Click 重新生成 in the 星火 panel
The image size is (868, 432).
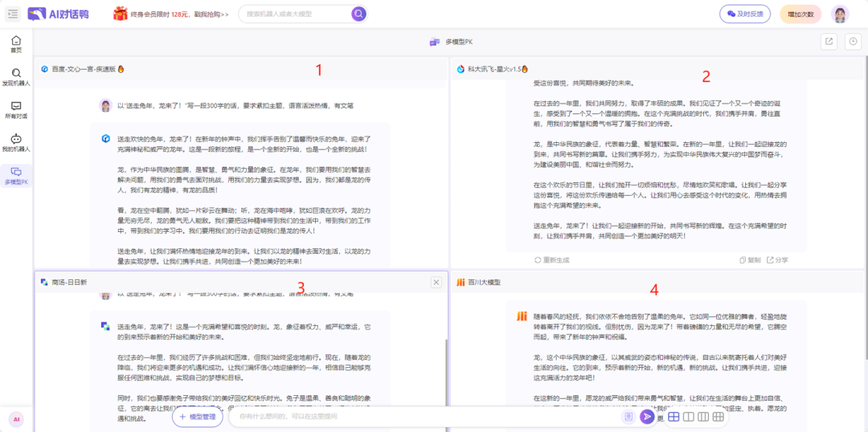[x=552, y=260]
